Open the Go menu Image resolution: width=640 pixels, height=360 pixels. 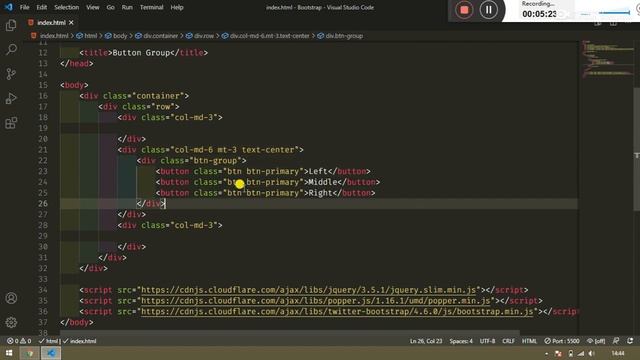coord(111,7)
